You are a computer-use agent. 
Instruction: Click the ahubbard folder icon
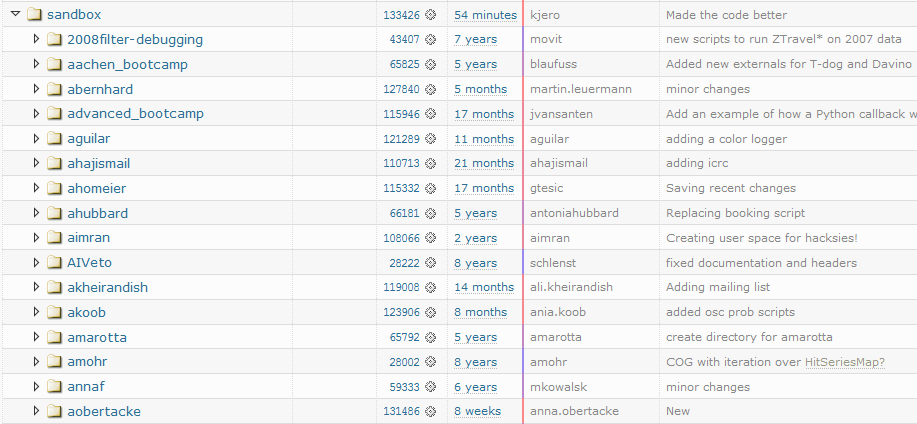[x=54, y=213]
